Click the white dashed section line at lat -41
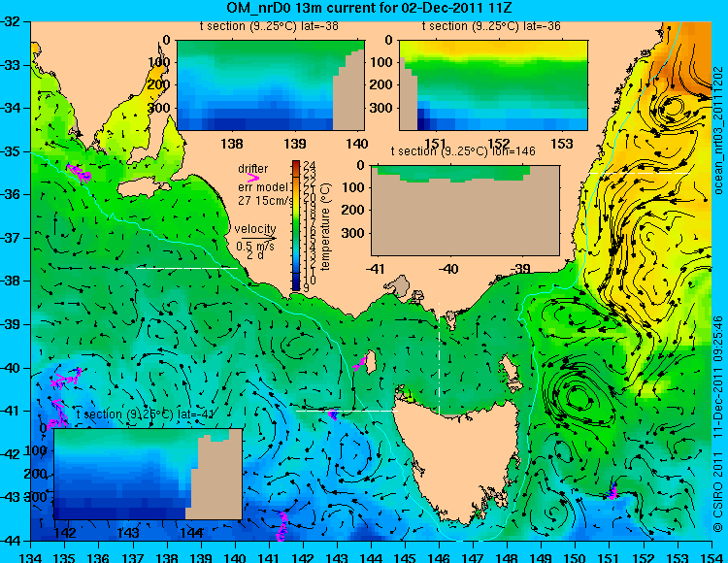The height and width of the screenshot is (563, 728). (x=347, y=411)
